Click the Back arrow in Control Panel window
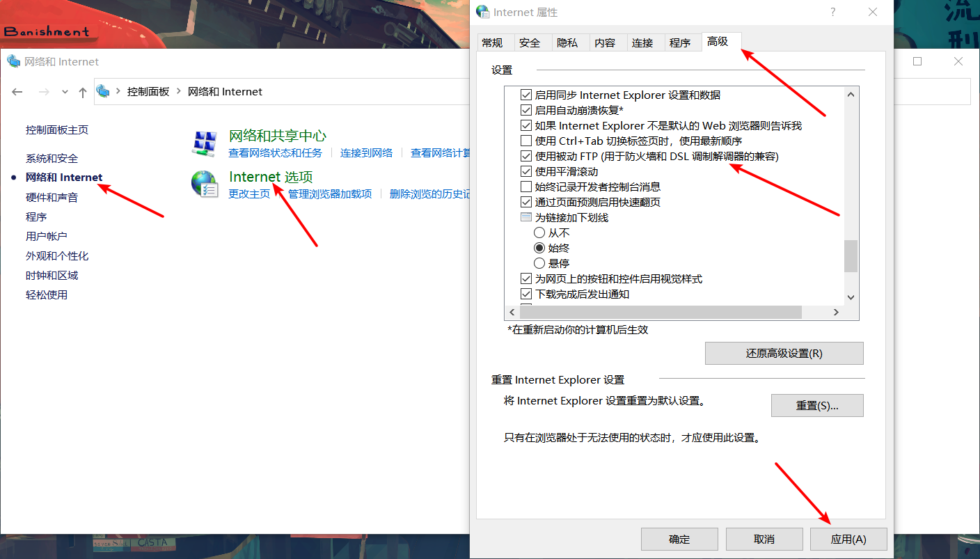980x559 pixels. click(x=17, y=92)
